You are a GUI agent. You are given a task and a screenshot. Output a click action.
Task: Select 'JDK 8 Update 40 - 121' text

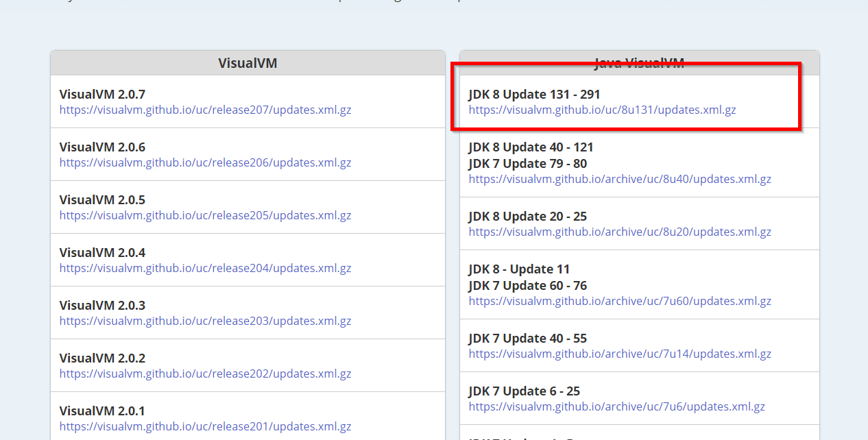coord(531,147)
